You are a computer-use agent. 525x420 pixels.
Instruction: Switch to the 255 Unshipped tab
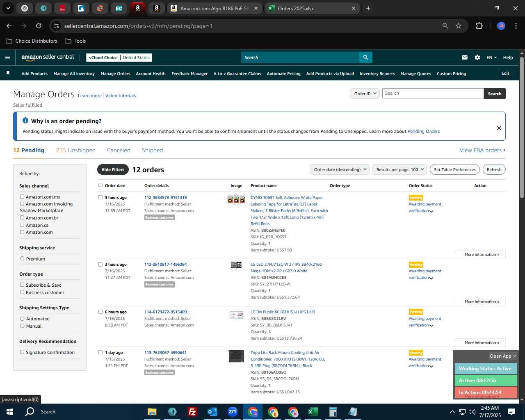[x=75, y=150]
